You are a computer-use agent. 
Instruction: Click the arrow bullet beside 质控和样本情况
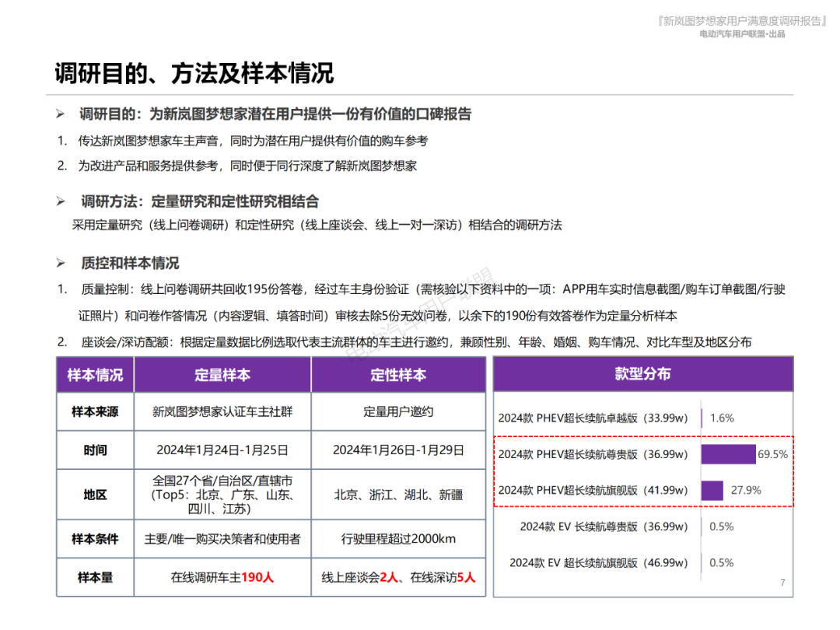click(x=61, y=263)
